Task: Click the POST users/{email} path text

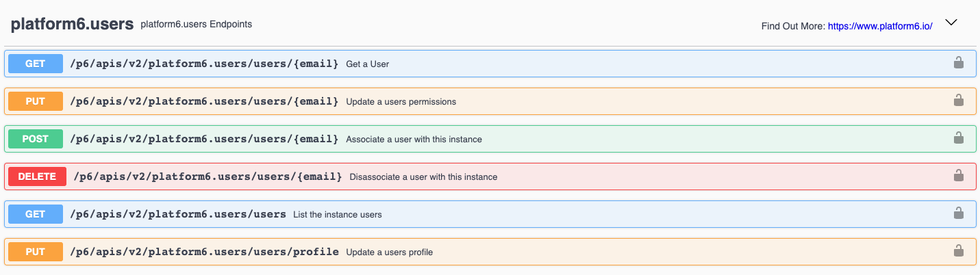Action: (204, 139)
